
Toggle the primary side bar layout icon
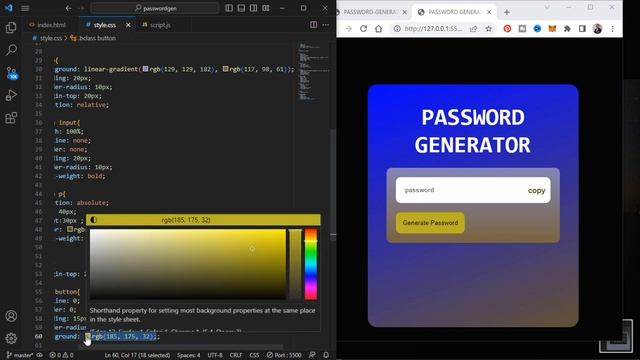[229, 8]
